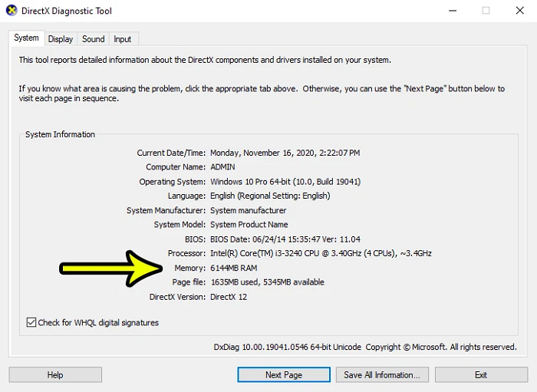Screen dimensions: 537x392
Task: Click the 6144MB RAM memory value
Action: point(234,268)
